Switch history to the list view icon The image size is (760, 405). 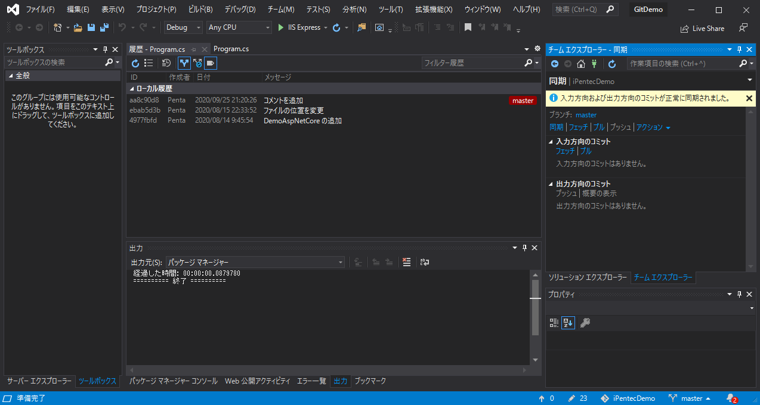148,63
